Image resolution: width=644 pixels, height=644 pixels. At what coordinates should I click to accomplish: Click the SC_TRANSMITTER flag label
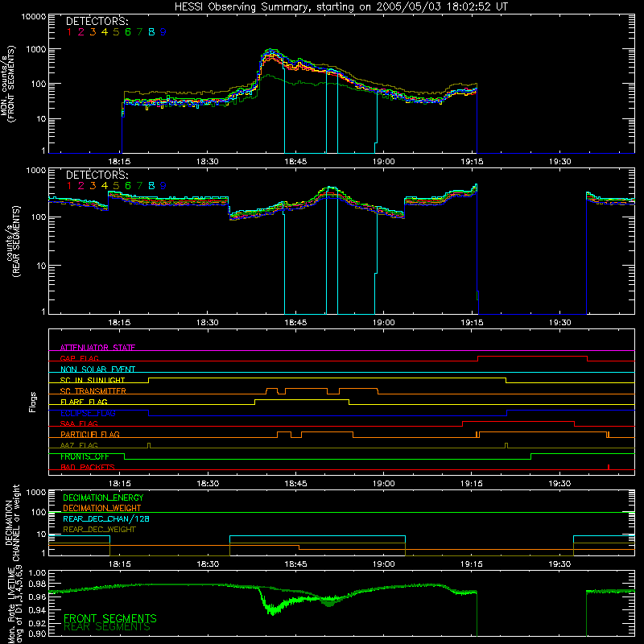(x=93, y=391)
